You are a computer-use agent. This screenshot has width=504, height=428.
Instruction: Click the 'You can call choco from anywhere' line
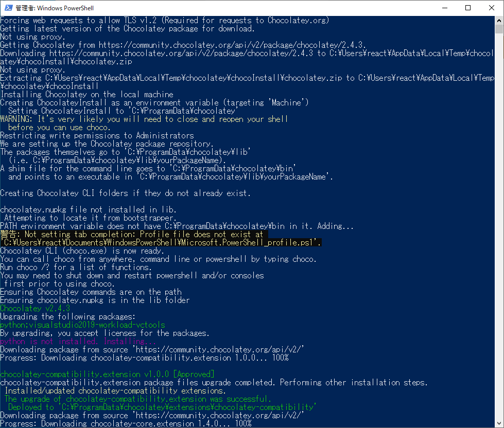point(158,259)
